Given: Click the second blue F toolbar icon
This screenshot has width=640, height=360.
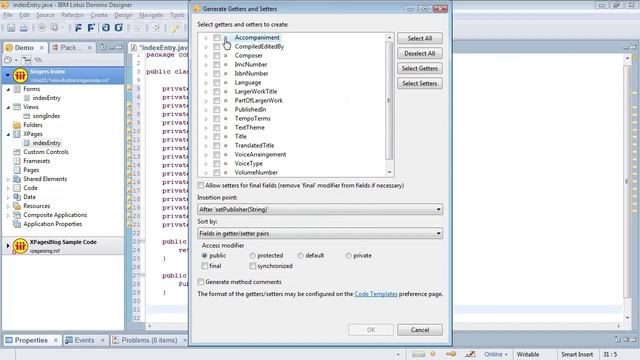Looking at the screenshot, I should [91, 28].
